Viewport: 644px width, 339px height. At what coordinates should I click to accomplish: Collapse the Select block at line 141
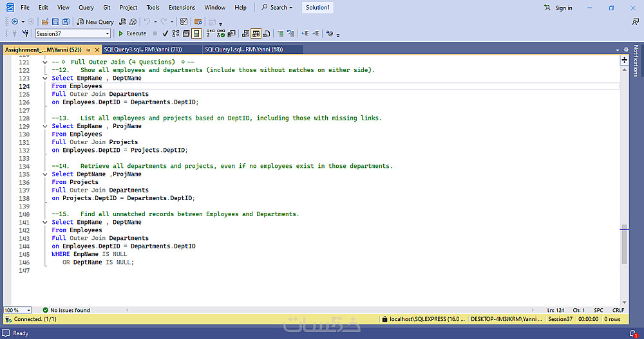point(45,222)
